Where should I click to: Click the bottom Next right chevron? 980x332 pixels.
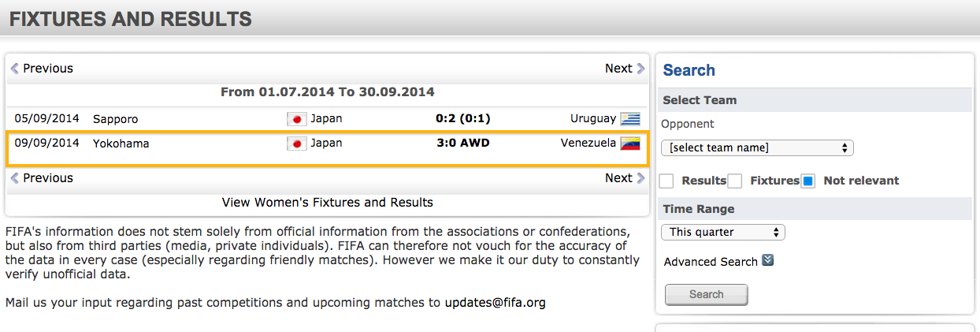click(x=640, y=178)
